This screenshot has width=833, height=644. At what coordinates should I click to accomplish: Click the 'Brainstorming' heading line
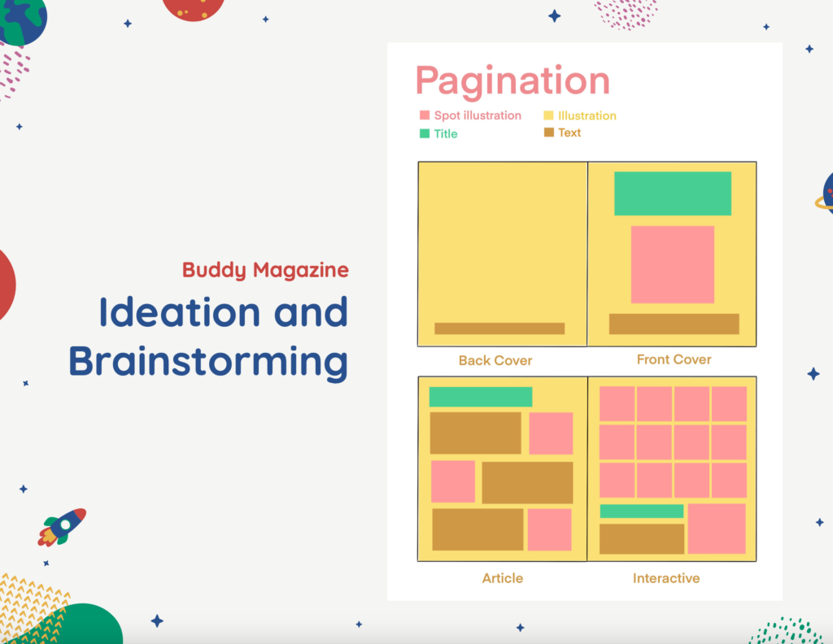[x=208, y=363]
